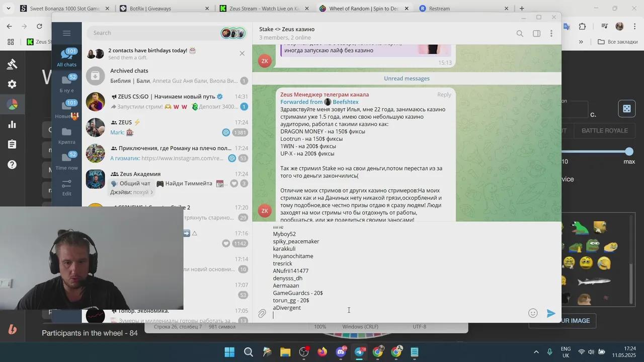Open the chat three-dot options menu

pyautogui.click(x=551, y=33)
